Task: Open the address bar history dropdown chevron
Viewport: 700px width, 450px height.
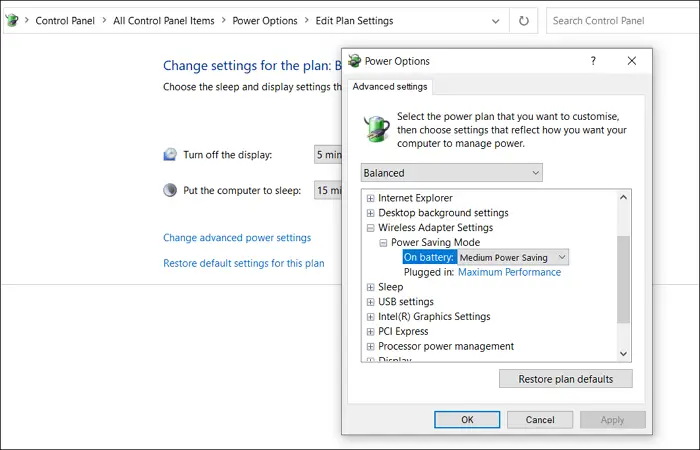Action: [x=495, y=21]
